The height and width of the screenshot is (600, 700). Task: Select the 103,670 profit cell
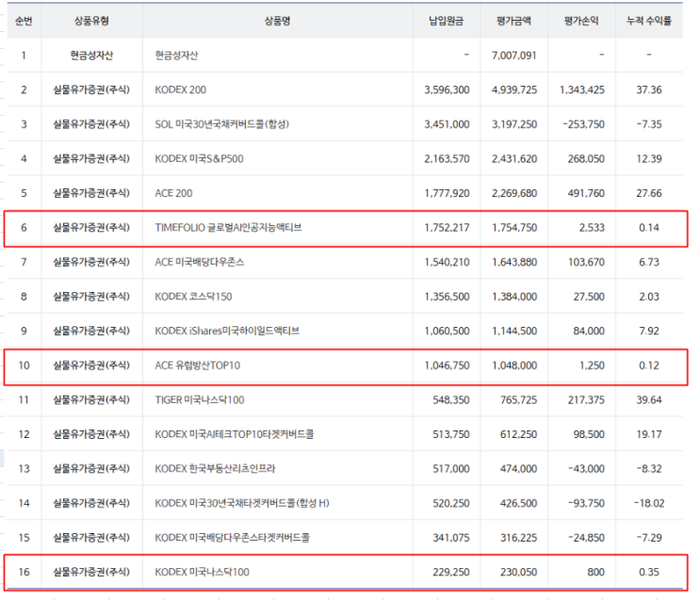pos(586,262)
